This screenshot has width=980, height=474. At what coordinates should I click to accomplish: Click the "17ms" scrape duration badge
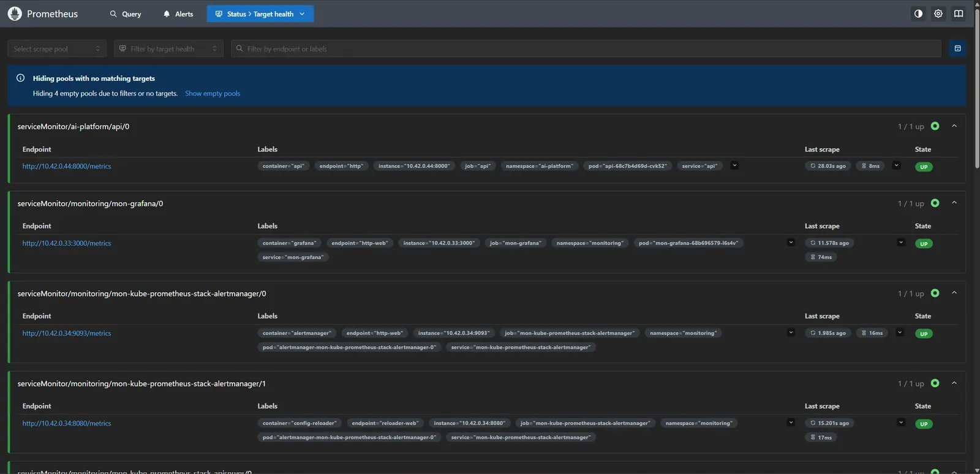[x=821, y=437]
